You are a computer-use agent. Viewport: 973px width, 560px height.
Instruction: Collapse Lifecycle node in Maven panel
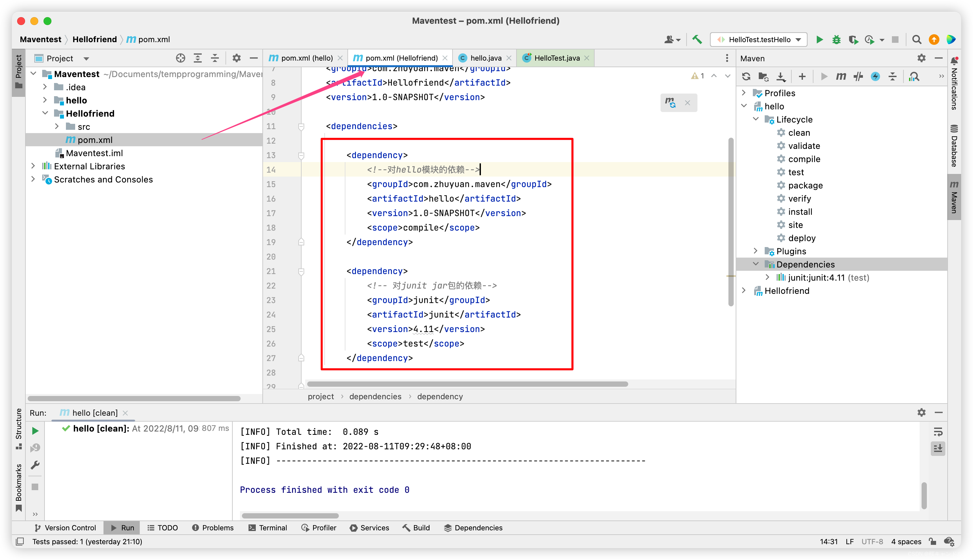pyautogui.click(x=755, y=119)
